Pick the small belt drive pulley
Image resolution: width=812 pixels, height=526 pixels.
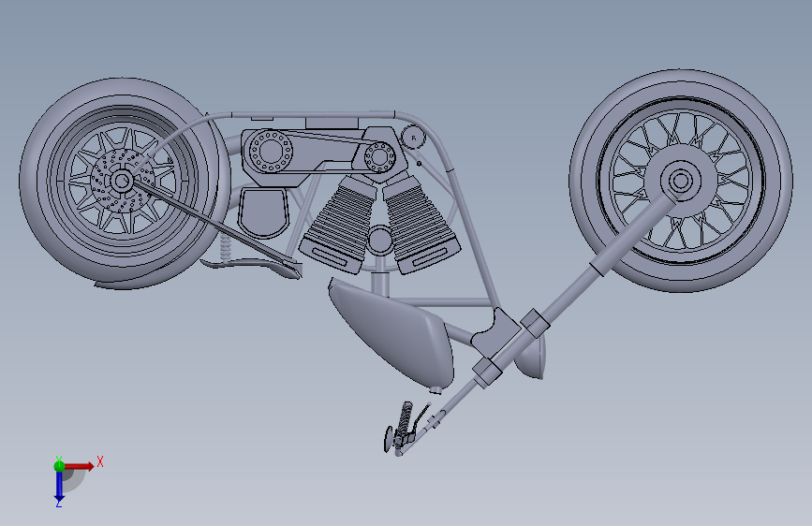point(379,157)
